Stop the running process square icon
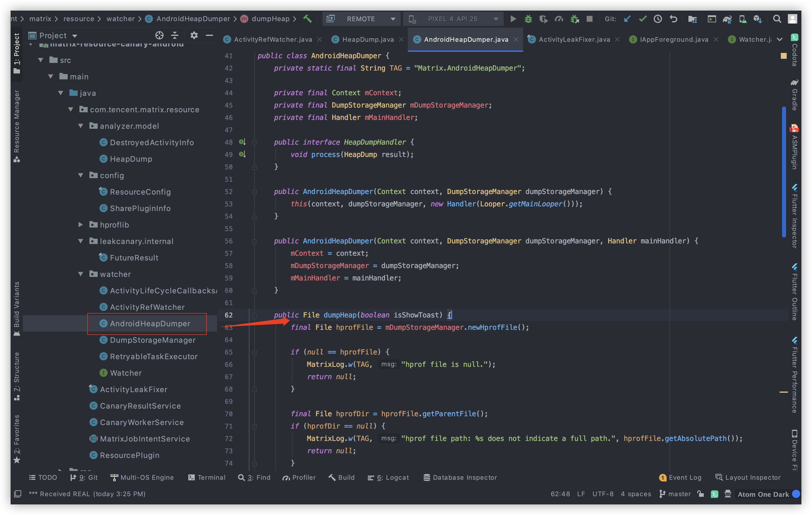 590,19
